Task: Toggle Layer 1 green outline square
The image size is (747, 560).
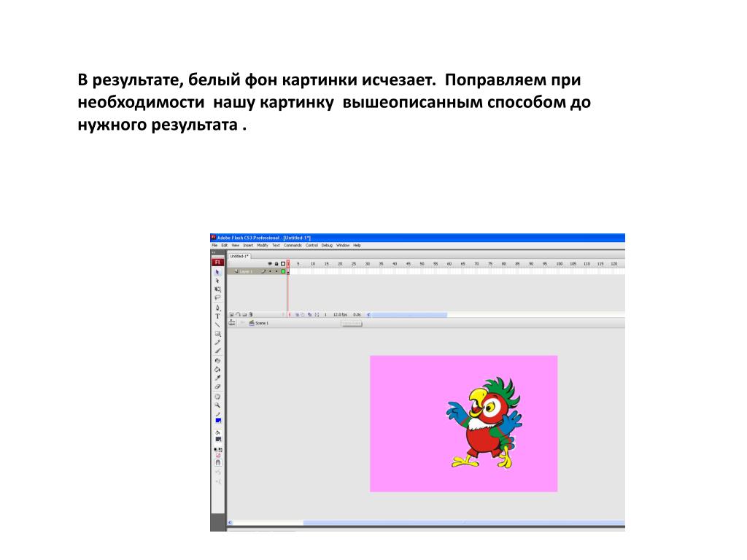Action: click(x=283, y=271)
